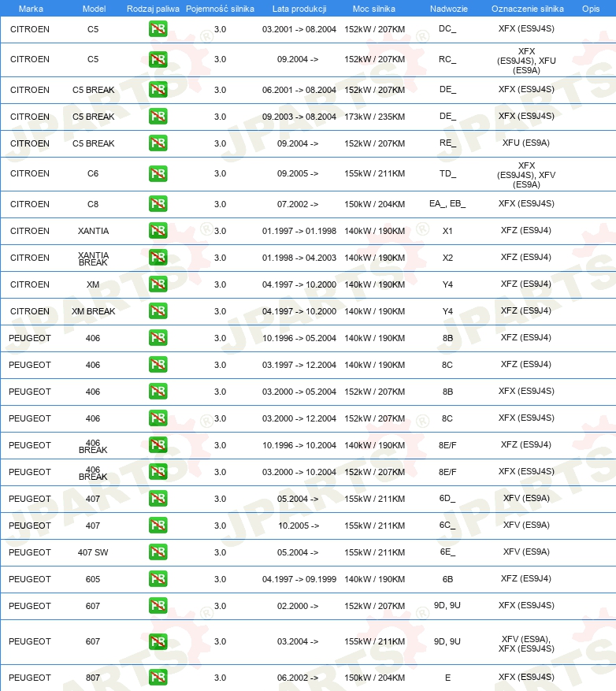Click the Marka column header
This screenshot has width=616, height=691.
point(31,9)
